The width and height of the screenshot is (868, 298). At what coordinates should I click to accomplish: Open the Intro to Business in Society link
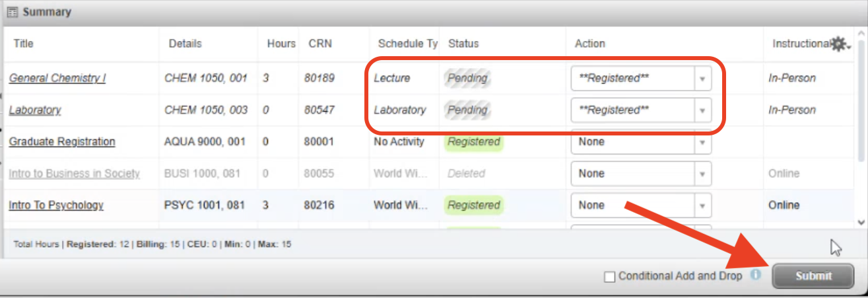click(x=75, y=173)
